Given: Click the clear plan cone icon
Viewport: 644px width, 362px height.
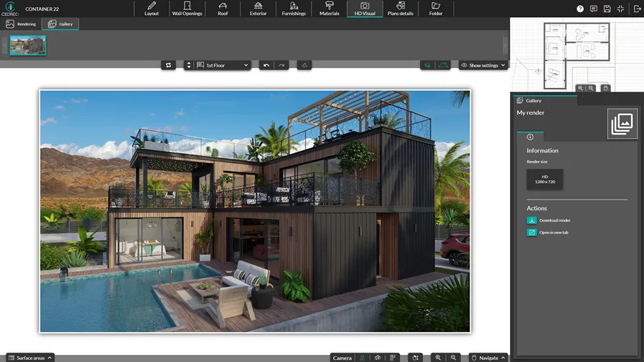Looking at the screenshot, I should click(304, 65).
